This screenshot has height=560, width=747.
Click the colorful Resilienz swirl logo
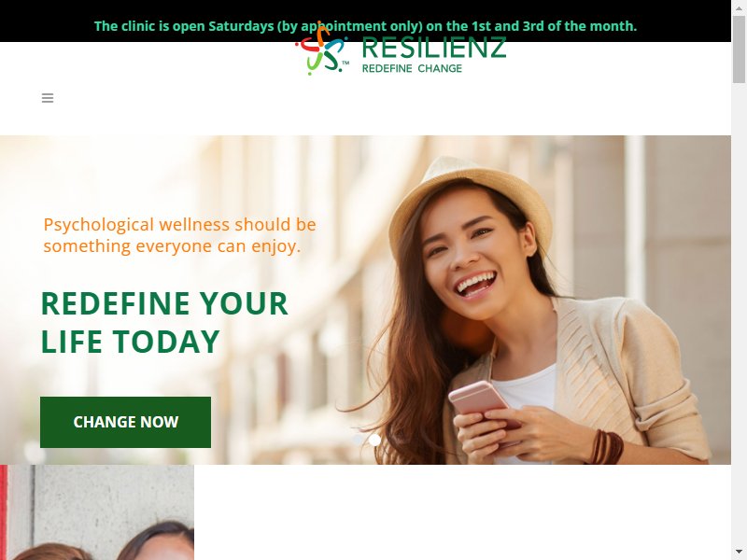(x=321, y=49)
